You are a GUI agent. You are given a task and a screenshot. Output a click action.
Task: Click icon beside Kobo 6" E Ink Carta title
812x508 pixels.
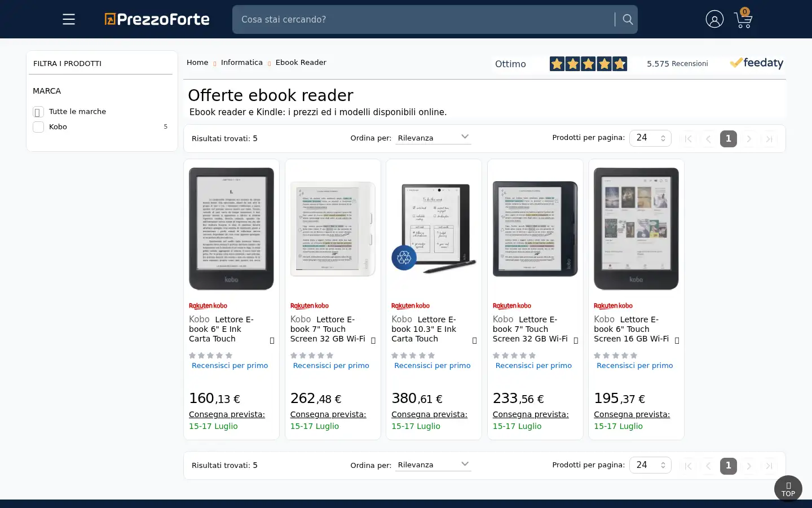[x=272, y=340]
